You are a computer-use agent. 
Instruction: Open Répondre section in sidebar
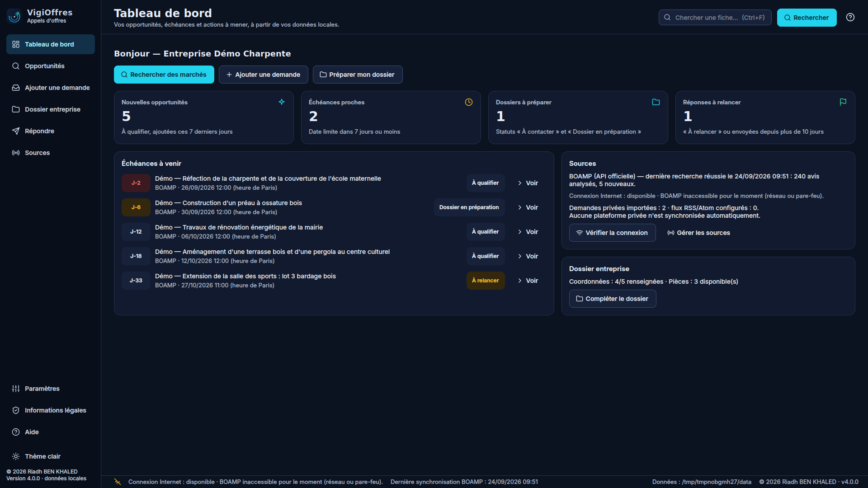click(51, 131)
